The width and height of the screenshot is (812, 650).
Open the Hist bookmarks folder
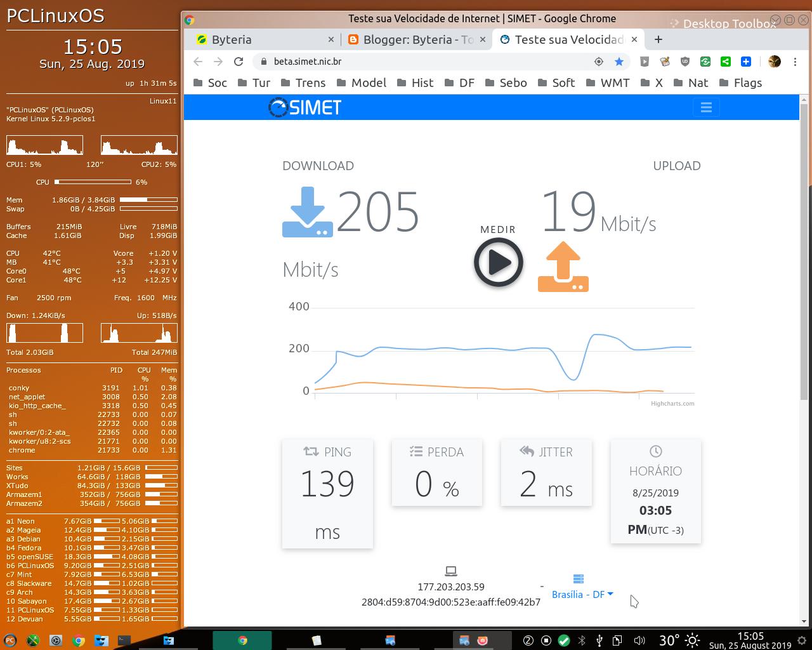point(415,83)
